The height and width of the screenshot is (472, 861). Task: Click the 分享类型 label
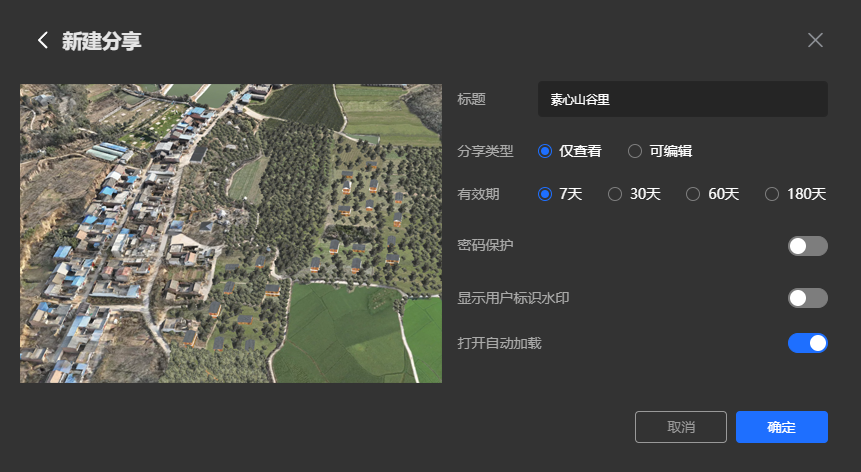[x=485, y=151]
